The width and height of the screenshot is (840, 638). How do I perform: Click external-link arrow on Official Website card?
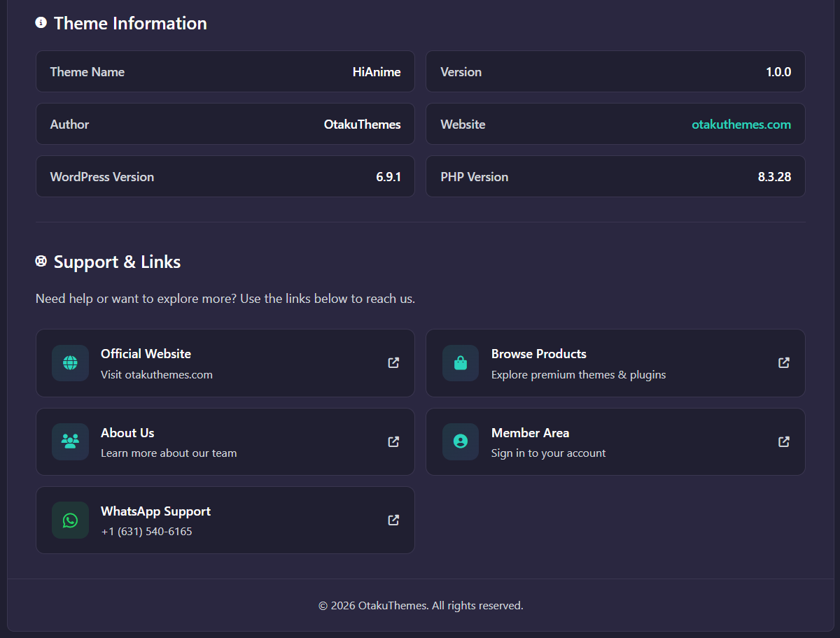[x=393, y=362]
